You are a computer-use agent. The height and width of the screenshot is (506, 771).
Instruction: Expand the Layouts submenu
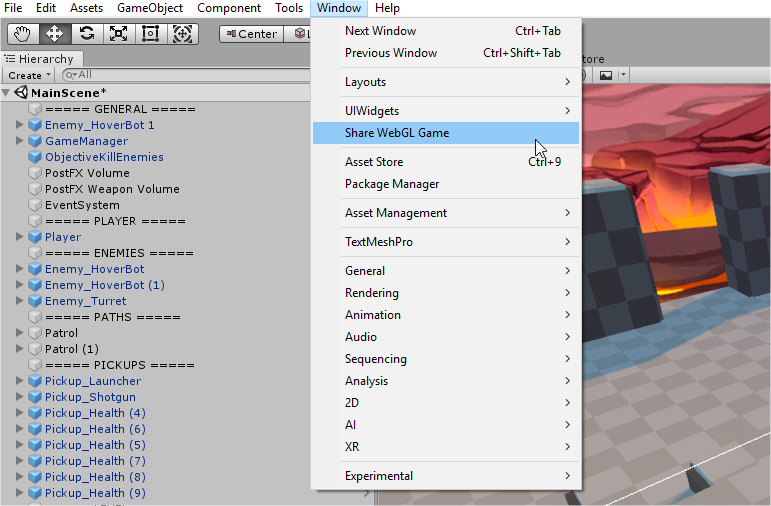(x=446, y=82)
